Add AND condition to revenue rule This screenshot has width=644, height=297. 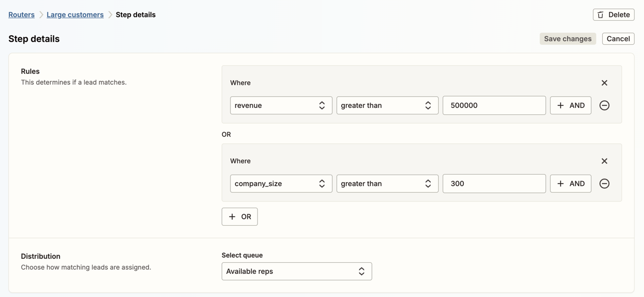570,105
